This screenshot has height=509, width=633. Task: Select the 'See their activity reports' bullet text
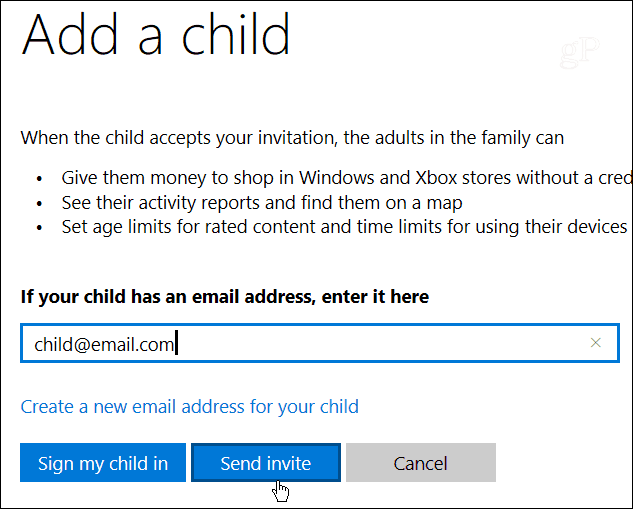tap(262, 203)
